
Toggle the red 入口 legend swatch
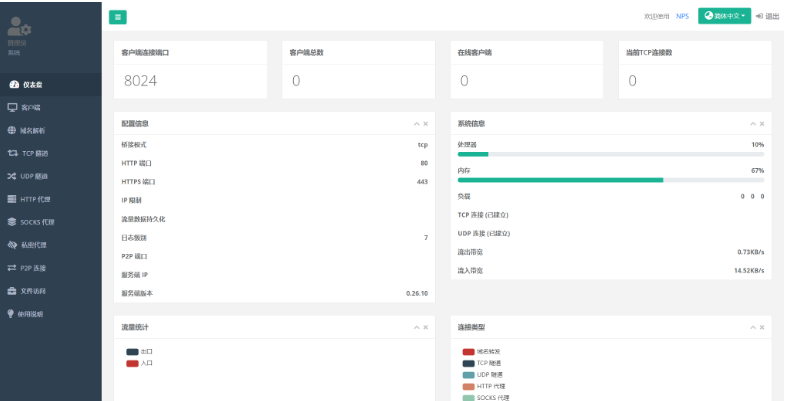tap(132, 363)
